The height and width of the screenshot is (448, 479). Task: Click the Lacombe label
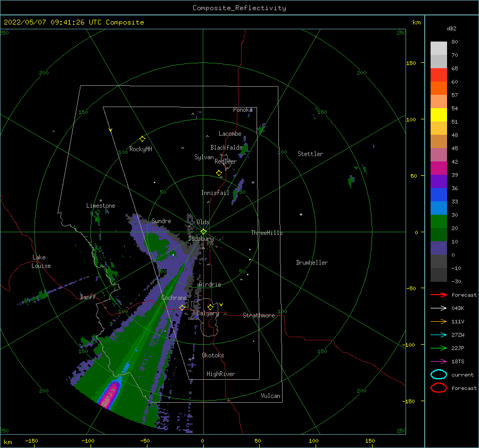click(230, 134)
